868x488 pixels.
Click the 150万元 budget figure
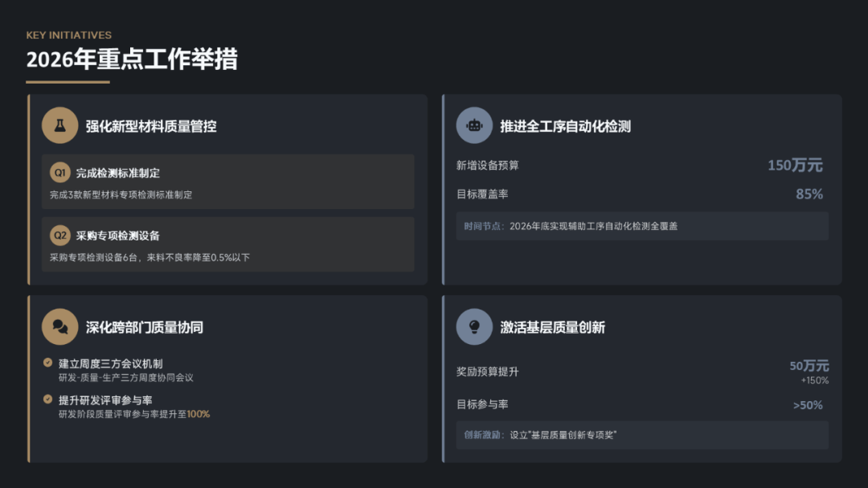[795, 166]
